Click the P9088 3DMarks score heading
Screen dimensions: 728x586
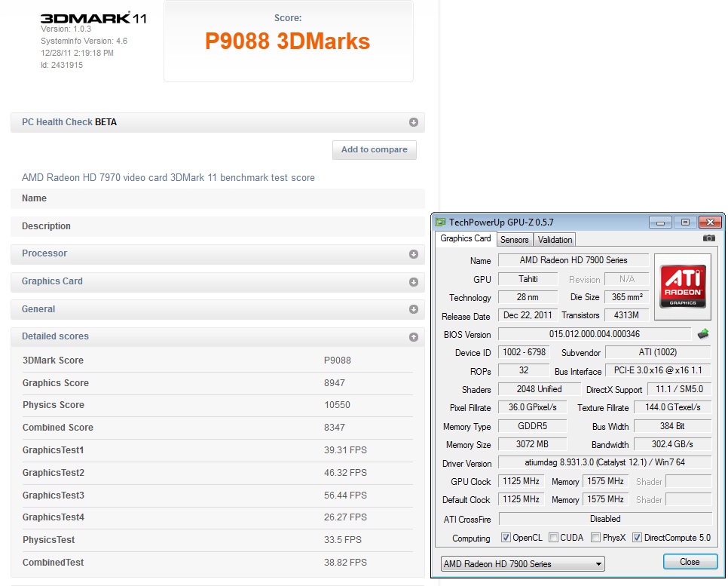coord(287,41)
